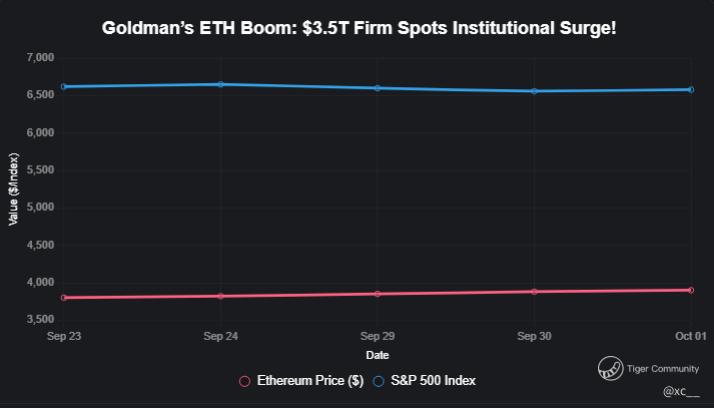Click the chart title about Goldman's ETH Boom

(359, 27)
